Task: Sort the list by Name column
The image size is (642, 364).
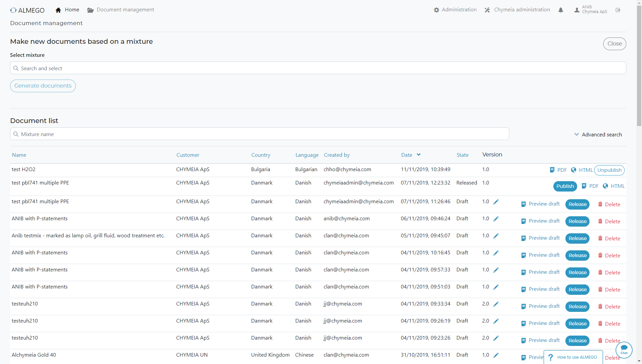Action: point(19,155)
